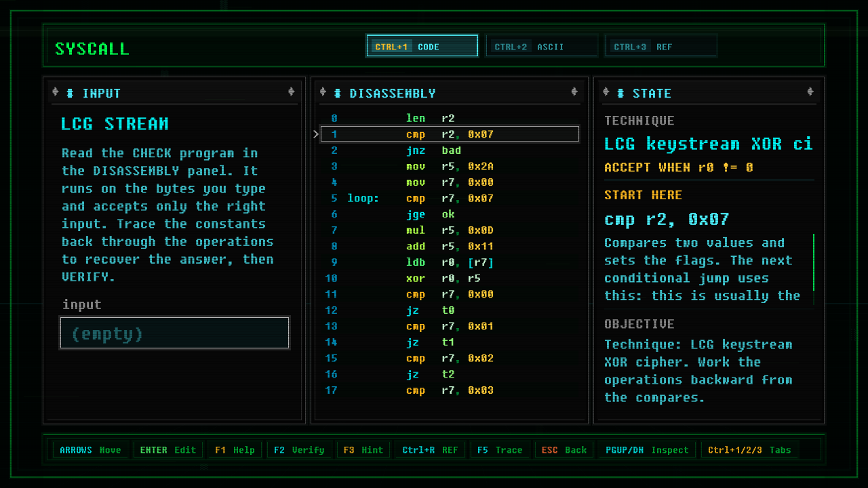
Task: Select line 7 'mul r5, 0x0D'
Action: [x=450, y=230]
